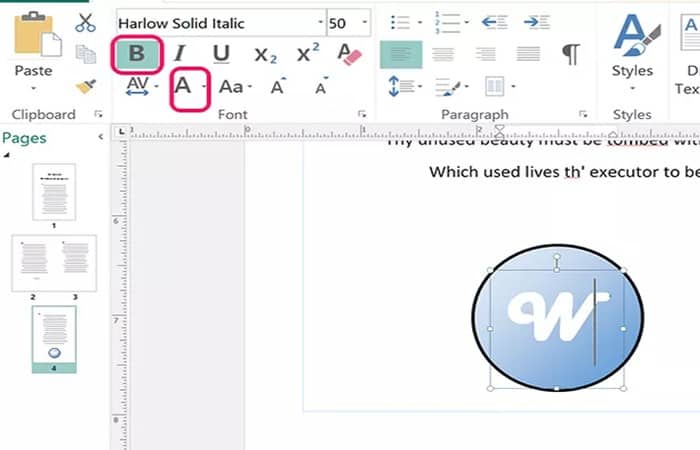This screenshot has height=450, width=700.
Task: Toggle Justify paragraph alignment
Action: click(x=528, y=54)
